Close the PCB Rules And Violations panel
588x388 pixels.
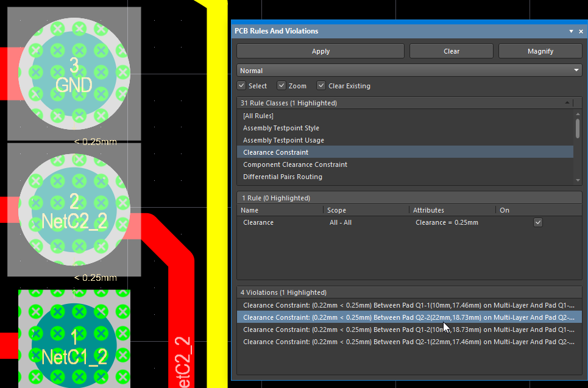click(581, 31)
